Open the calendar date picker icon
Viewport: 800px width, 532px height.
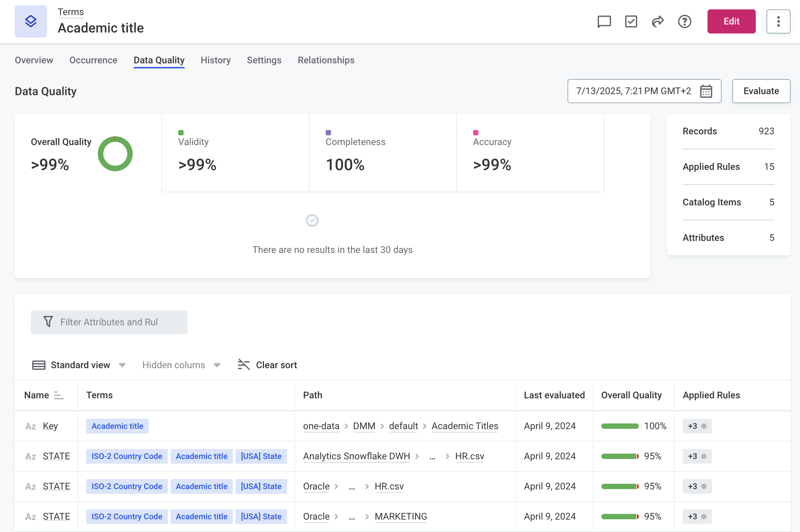pyautogui.click(x=706, y=91)
